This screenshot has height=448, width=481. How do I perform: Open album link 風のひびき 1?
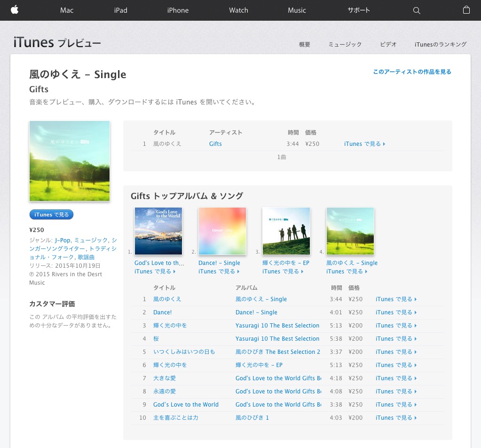point(252,418)
